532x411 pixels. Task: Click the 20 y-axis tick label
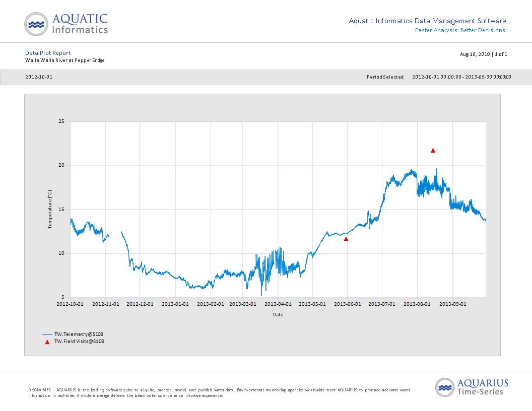click(61, 165)
